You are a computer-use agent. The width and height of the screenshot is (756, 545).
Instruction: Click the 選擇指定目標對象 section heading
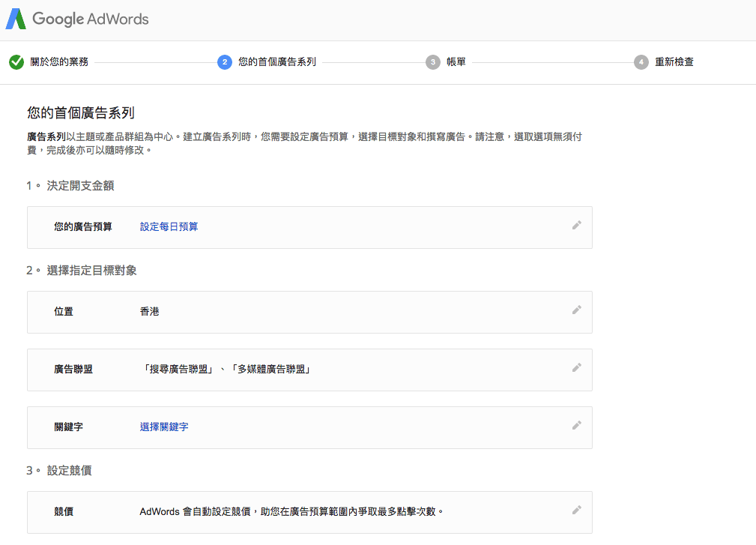click(91, 271)
